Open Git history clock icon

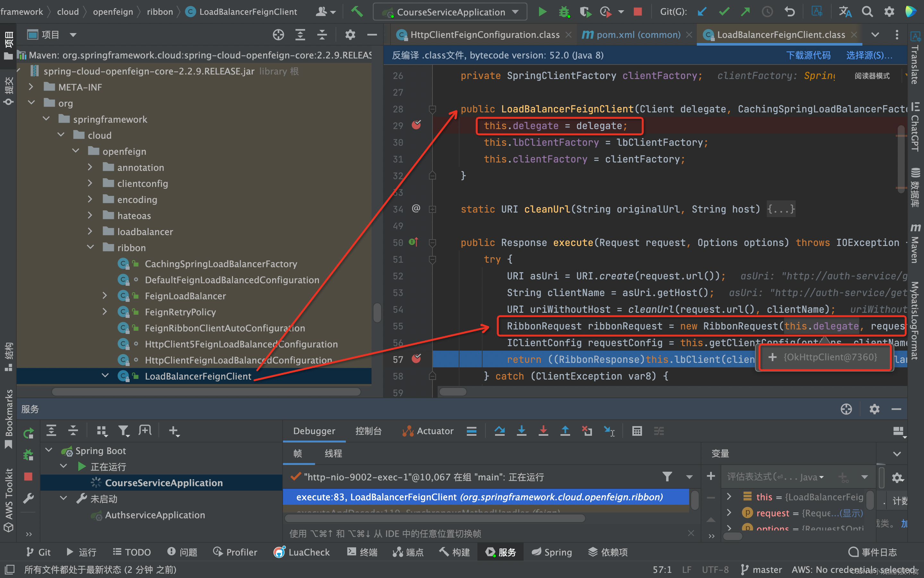767,12
